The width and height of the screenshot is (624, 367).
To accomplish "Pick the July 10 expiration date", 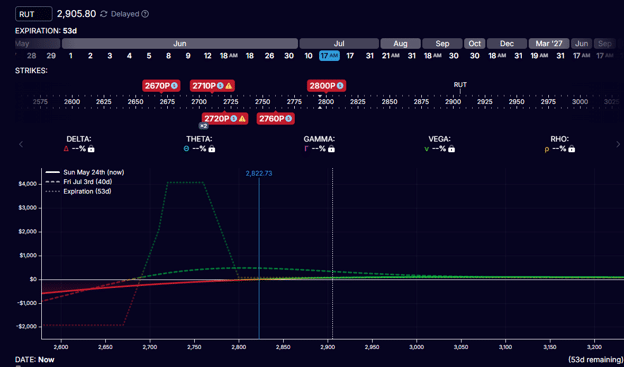I will (308, 56).
